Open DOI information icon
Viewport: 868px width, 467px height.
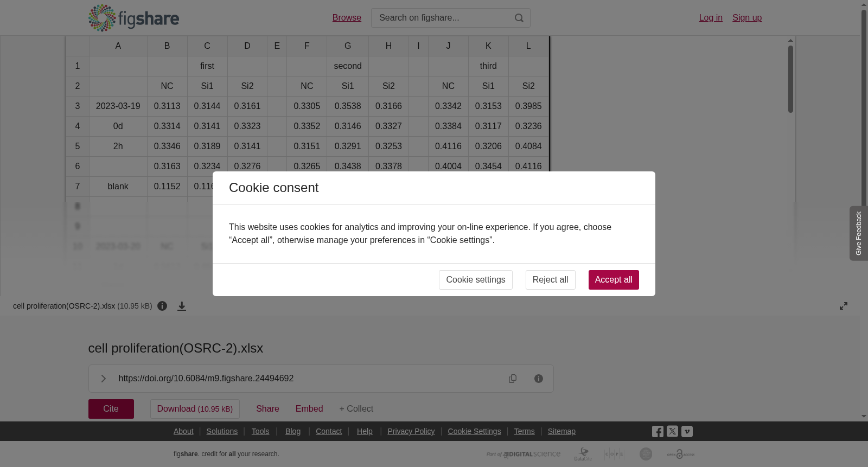coord(539,379)
